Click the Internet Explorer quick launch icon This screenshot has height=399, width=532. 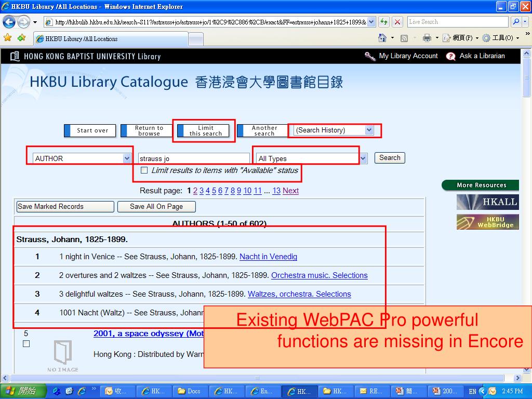82,391
